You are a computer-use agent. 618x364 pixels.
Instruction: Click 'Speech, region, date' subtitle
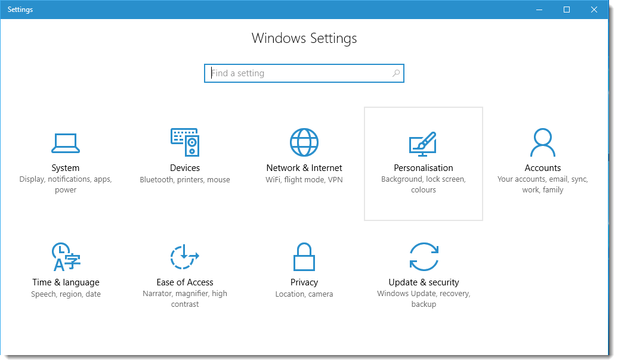point(66,294)
